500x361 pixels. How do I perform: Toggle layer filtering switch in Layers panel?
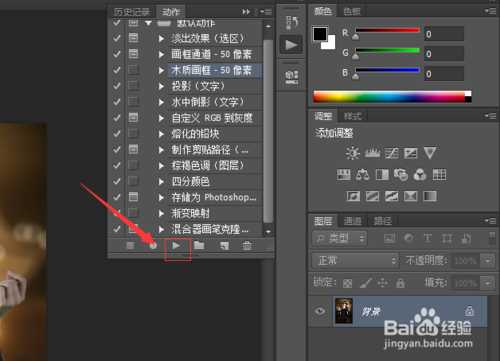492,238
